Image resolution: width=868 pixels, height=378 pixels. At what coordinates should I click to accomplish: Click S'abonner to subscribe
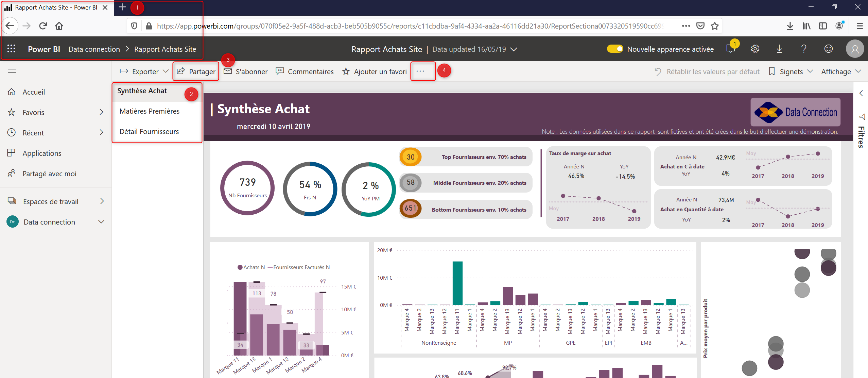point(246,71)
